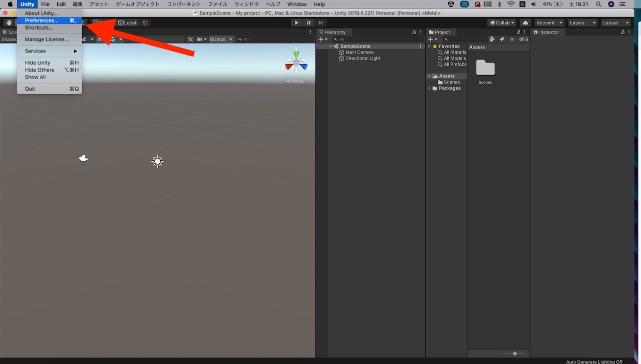Toggle favorites star in Project toolbar

click(x=511, y=39)
